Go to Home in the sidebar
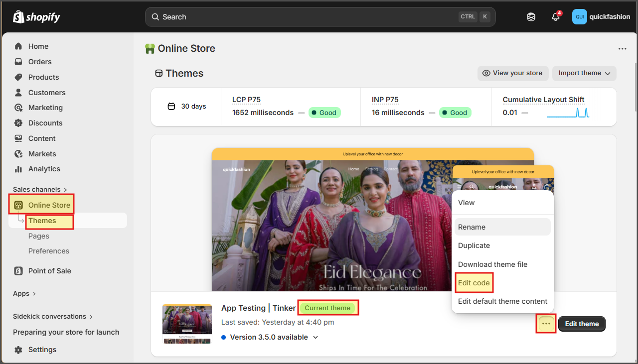638x364 pixels. click(38, 46)
